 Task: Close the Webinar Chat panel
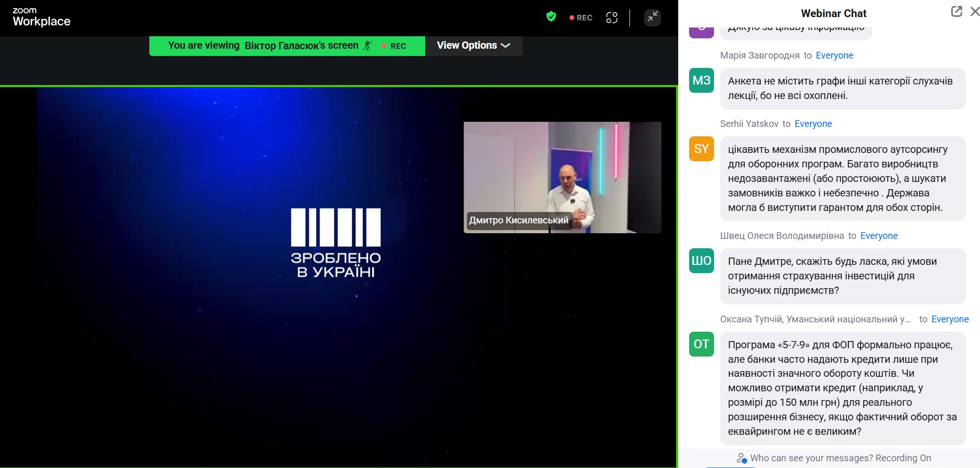click(975, 11)
